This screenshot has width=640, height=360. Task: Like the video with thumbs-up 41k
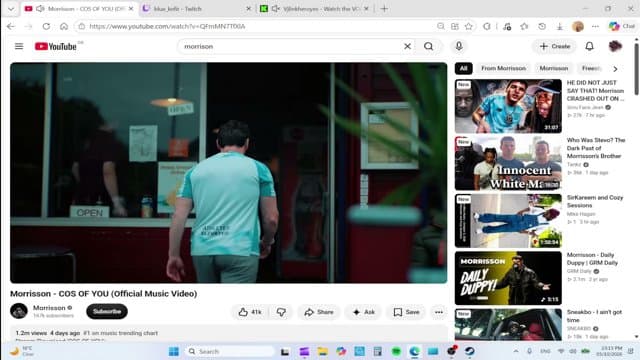(x=250, y=312)
